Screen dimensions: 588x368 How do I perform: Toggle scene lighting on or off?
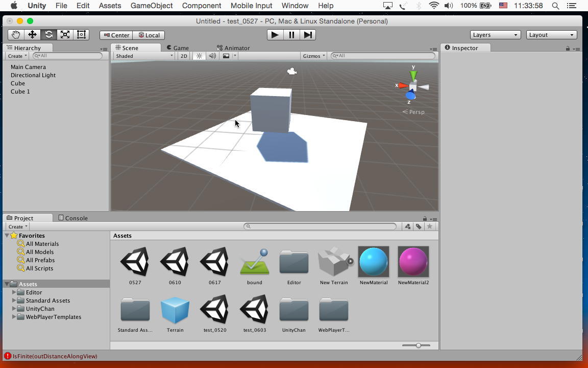pyautogui.click(x=199, y=56)
